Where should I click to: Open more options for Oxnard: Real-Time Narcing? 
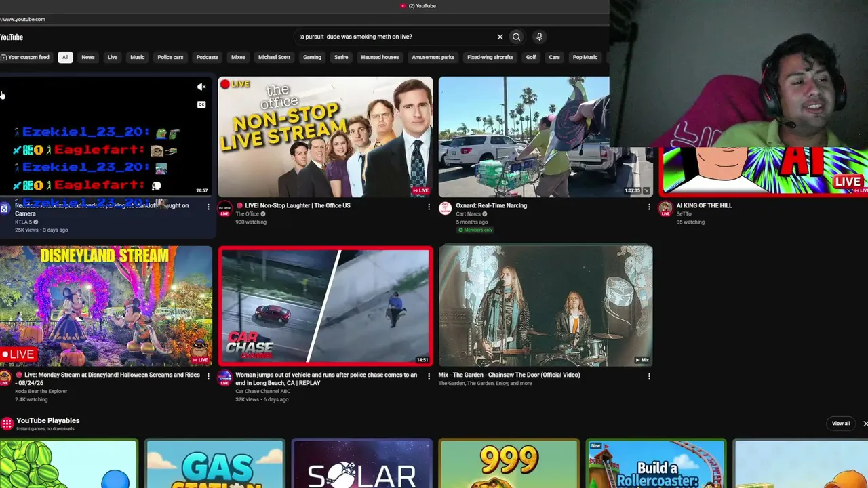pyautogui.click(x=648, y=207)
